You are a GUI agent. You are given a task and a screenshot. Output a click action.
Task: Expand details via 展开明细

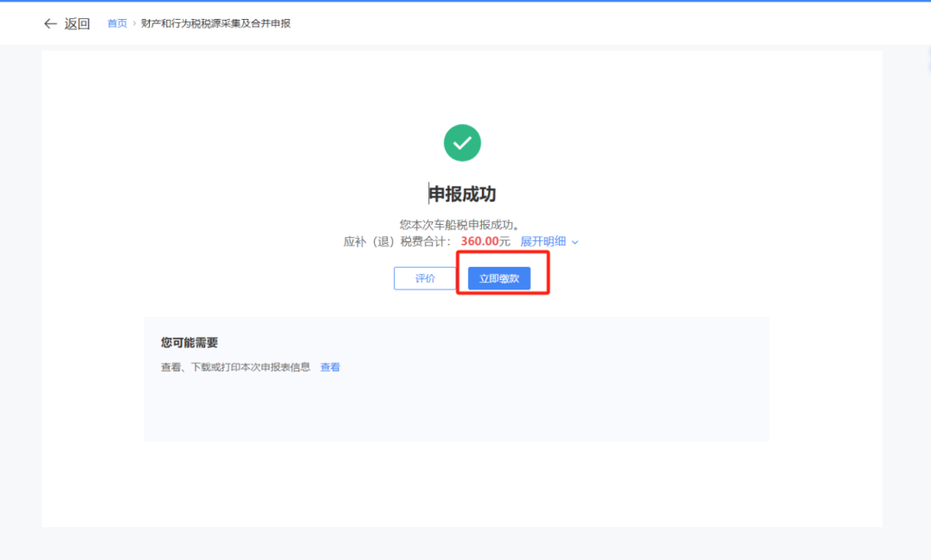tap(543, 241)
